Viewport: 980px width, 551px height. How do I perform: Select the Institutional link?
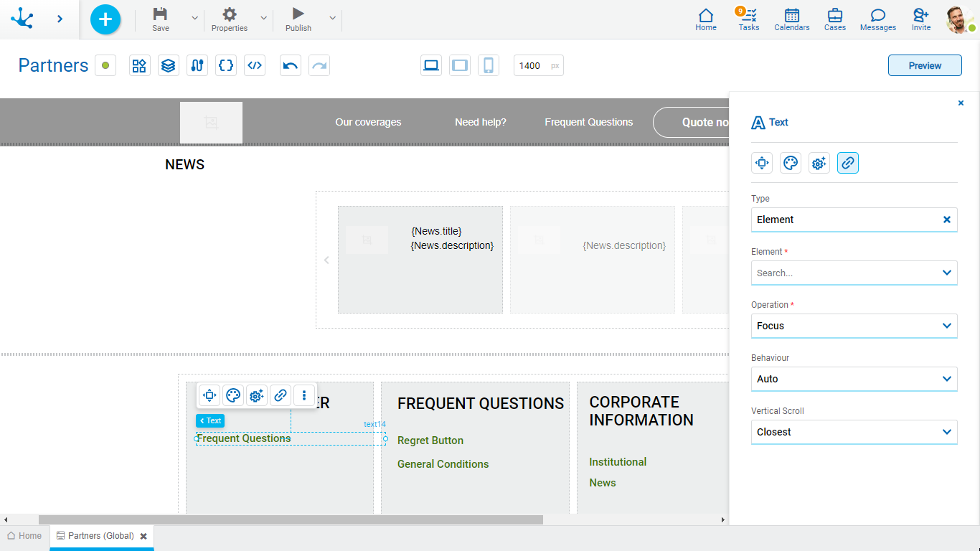618,462
